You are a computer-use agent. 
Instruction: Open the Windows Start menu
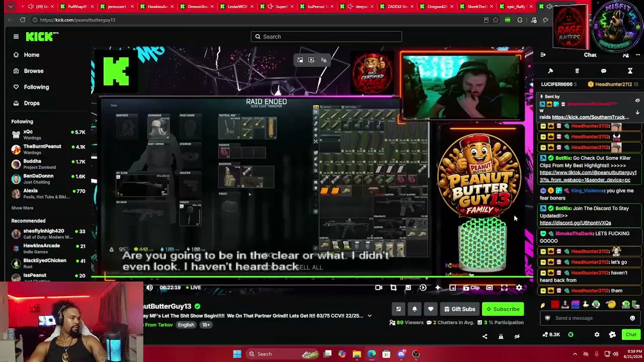(237, 354)
